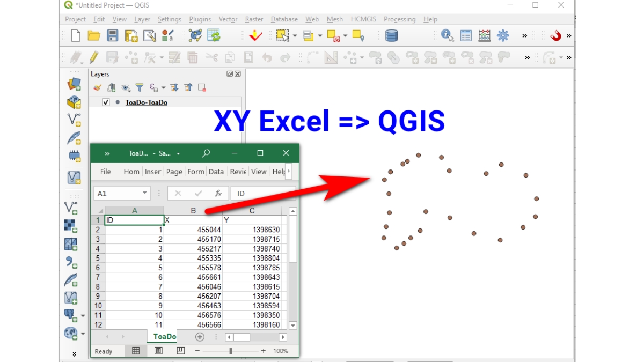The image size is (644, 362).
Task: Open Layer Styling brush in Layers panel
Action: (x=97, y=87)
